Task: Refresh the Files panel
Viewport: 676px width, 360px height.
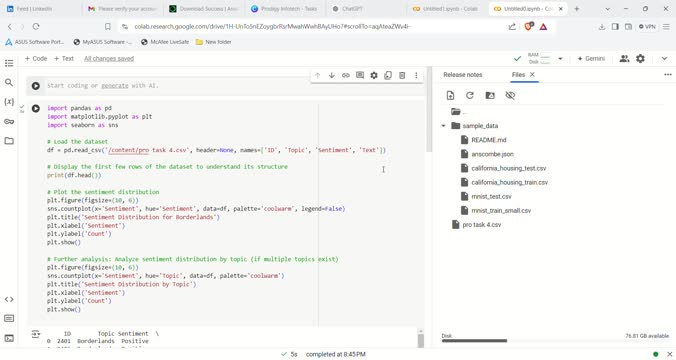Action: click(x=470, y=95)
